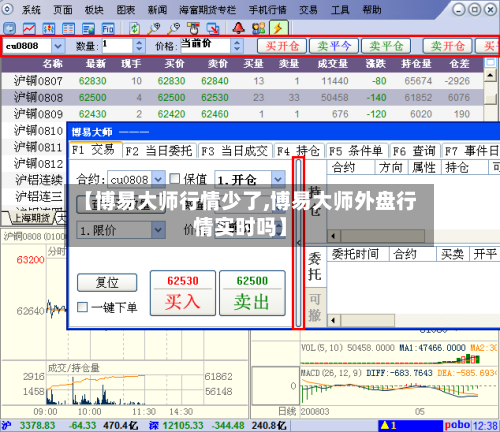Select the 沪铜0807 row
Screen dimensions: 500x432
[x=242, y=81]
